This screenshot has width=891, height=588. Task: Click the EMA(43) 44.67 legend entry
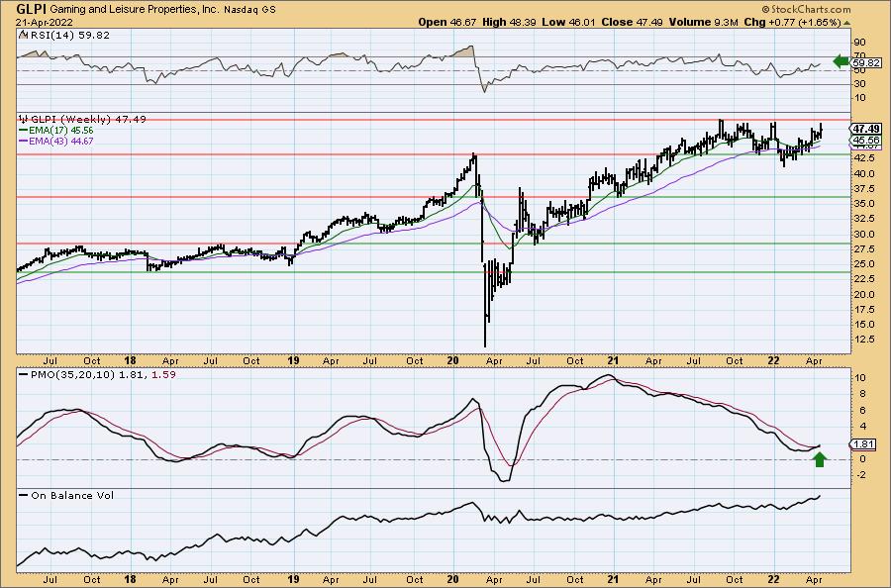(60, 141)
